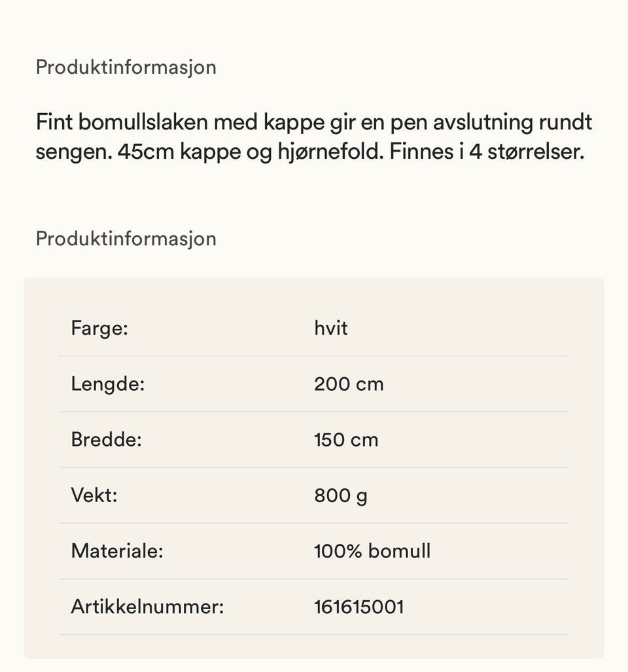
Task: Click the second Produktinformasjon heading above table
Action: coord(126,239)
